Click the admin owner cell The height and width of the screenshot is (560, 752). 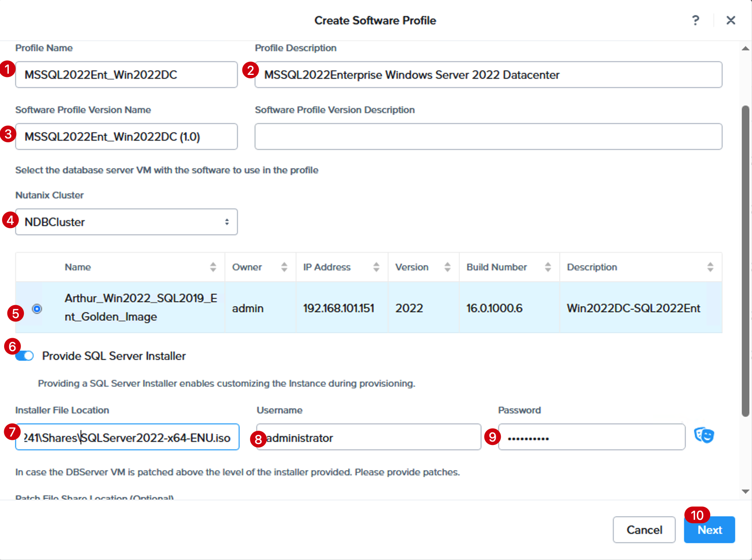pyautogui.click(x=260, y=308)
